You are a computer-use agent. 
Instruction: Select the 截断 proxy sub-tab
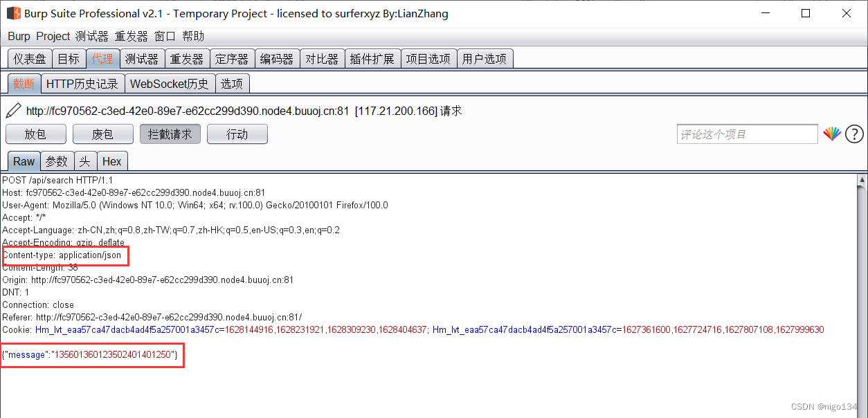pyautogui.click(x=24, y=84)
